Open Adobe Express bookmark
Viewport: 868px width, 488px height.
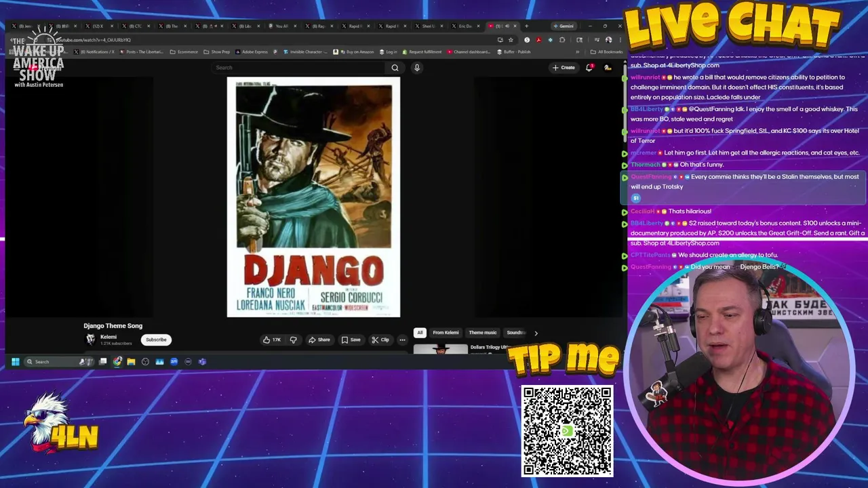[x=252, y=52]
